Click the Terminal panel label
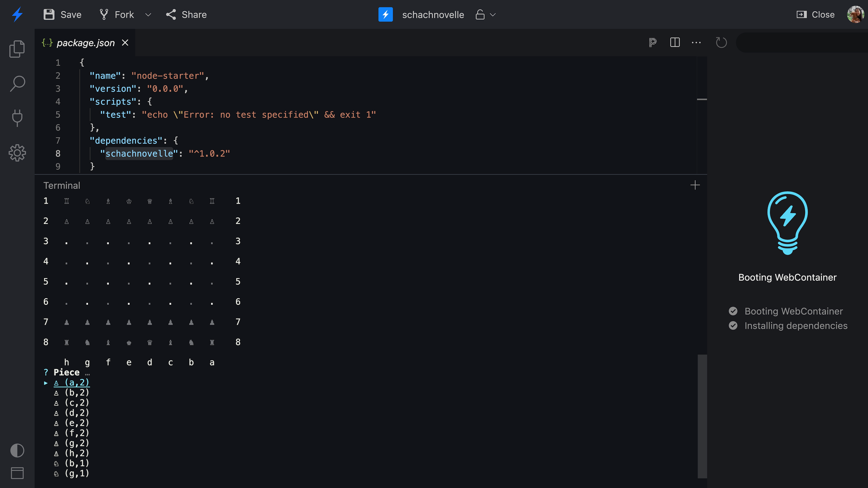This screenshot has width=868, height=488. click(x=62, y=186)
